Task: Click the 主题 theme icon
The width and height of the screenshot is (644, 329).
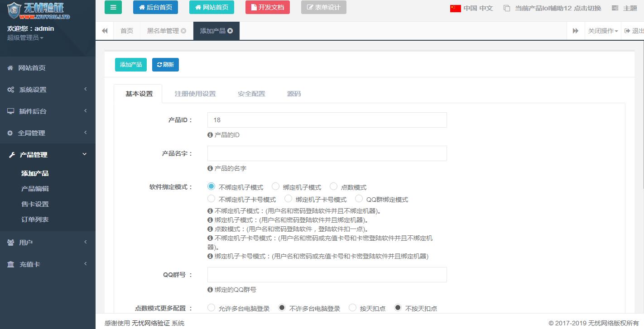Action: pyautogui.click(x=615, y=8)
